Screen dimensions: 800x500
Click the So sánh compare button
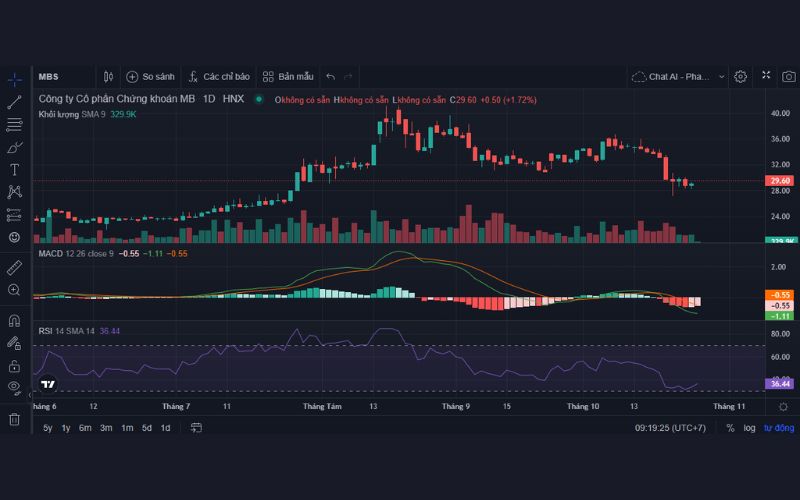click(150, 76)
